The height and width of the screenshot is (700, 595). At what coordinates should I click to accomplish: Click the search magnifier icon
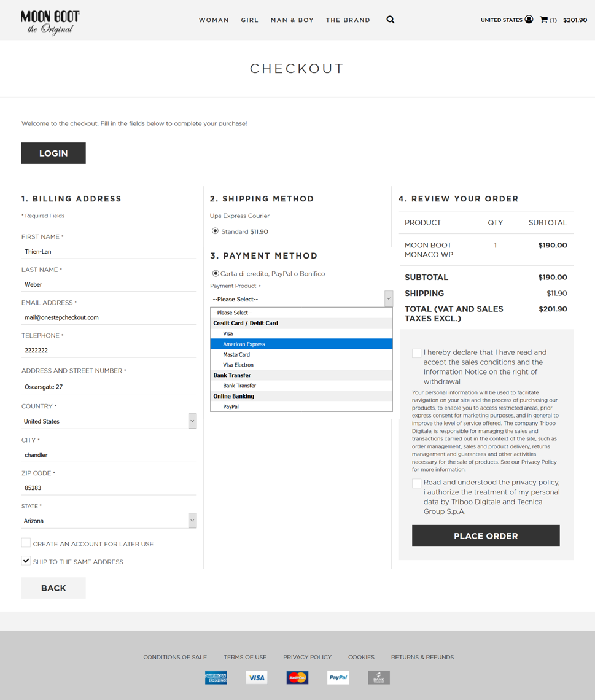[390, 20]
